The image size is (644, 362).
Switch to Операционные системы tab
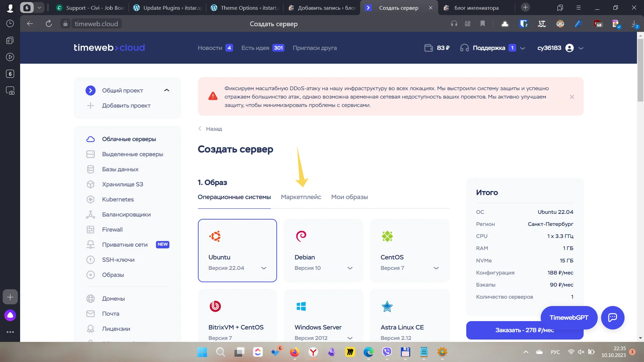point(234,197)
